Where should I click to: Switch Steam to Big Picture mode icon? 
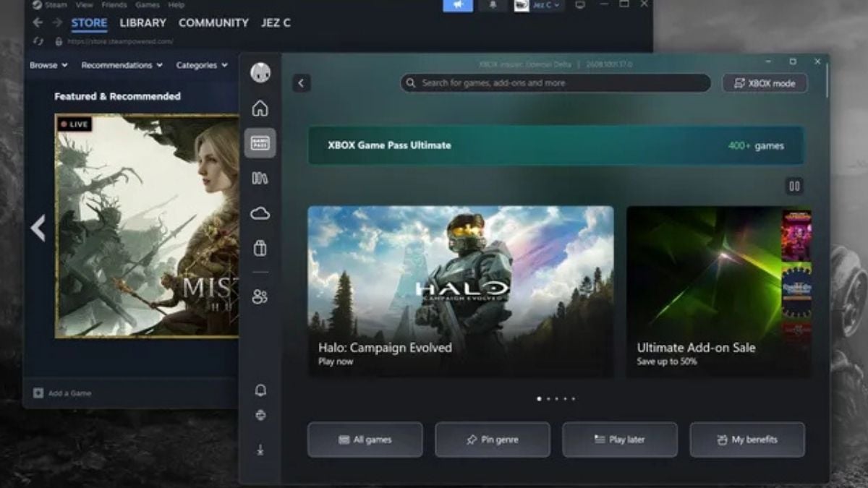tap(580, 4)
